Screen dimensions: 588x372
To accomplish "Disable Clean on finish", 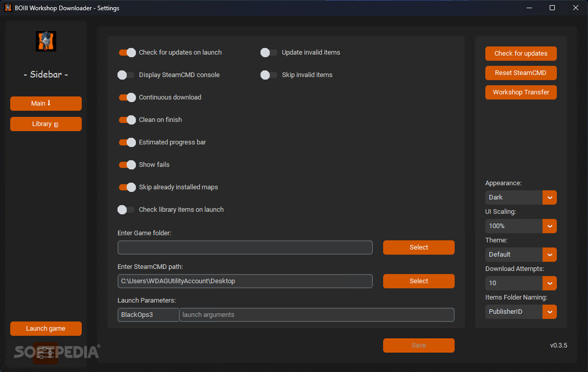I will (x=127, y=120).
